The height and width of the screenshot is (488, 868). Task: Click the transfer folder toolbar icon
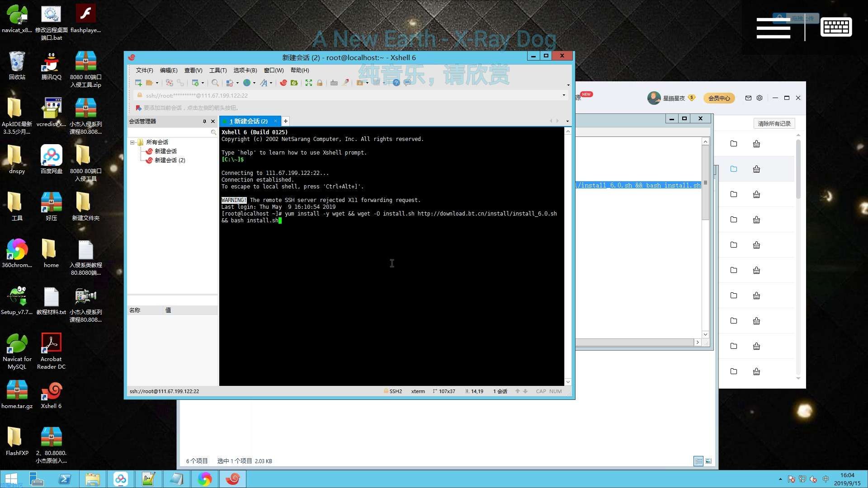(x=360, y=83)
